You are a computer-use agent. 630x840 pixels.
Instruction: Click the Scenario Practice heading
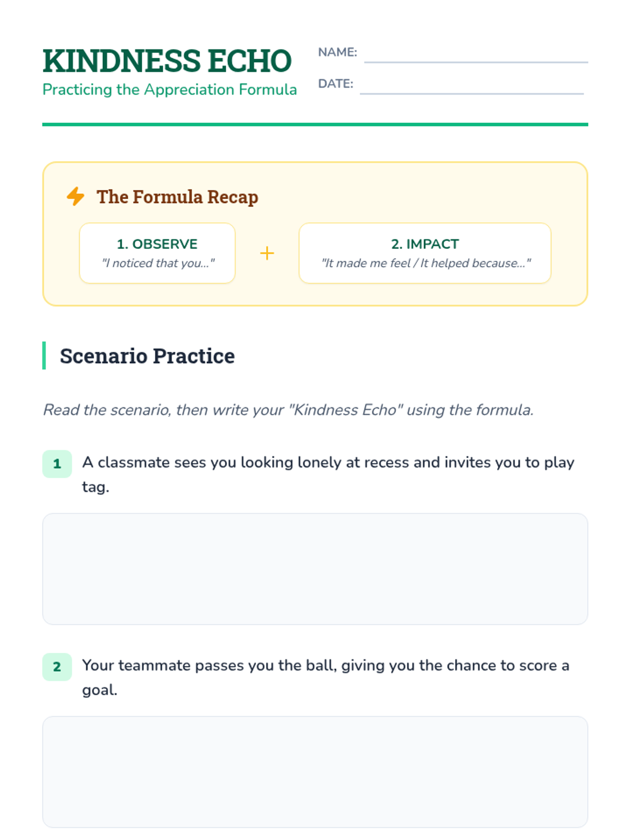(147, 356)
